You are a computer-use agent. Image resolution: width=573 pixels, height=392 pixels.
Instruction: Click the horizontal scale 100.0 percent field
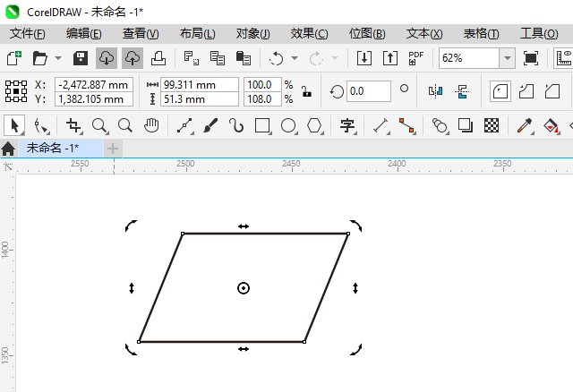262,85
